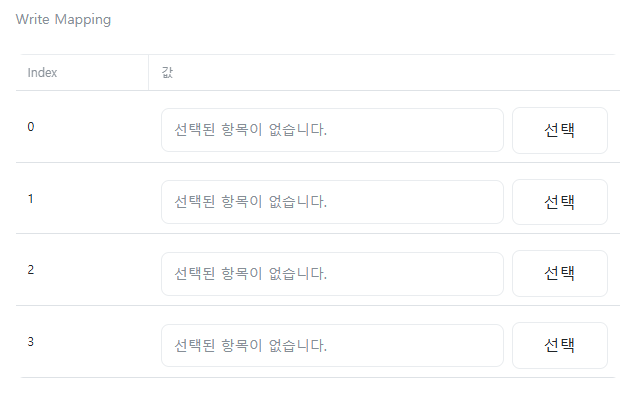Focus the value field in row 0

point(332,130)
